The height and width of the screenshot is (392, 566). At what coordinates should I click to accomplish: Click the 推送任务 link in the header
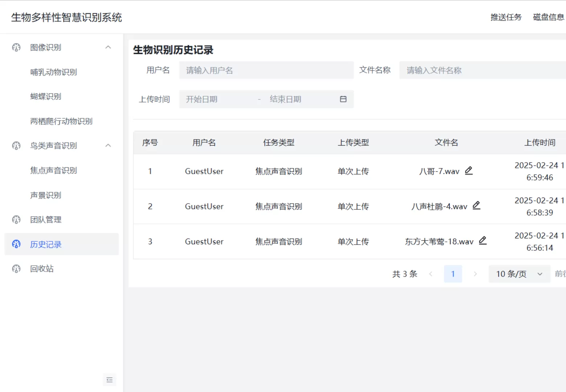point(506,17)
